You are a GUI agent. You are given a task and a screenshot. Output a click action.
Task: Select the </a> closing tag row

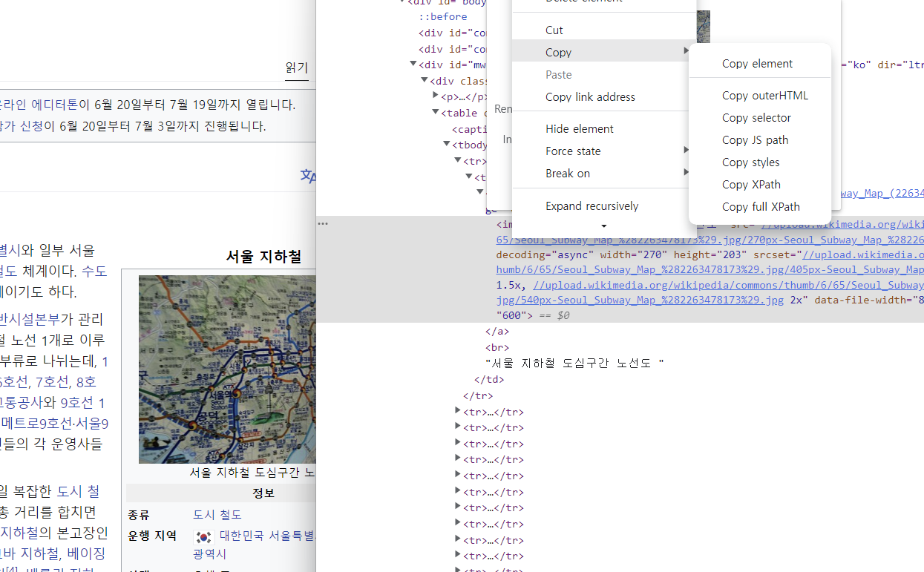coord(497,331)
